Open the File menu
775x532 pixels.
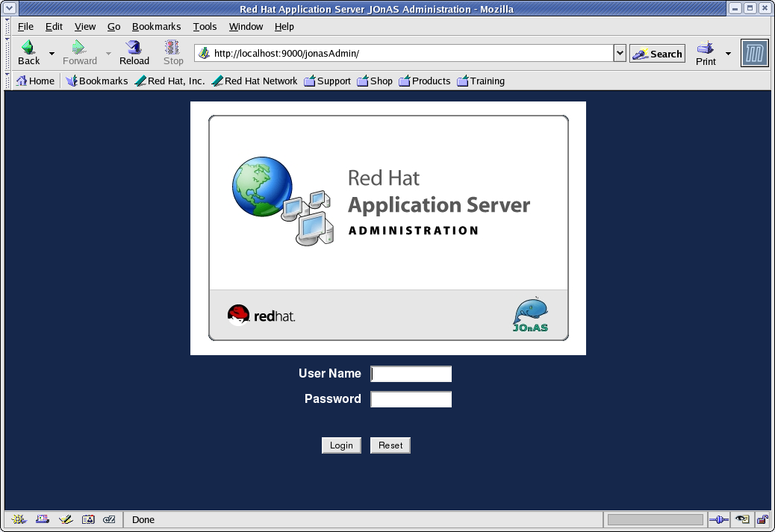tap(25, 27)
